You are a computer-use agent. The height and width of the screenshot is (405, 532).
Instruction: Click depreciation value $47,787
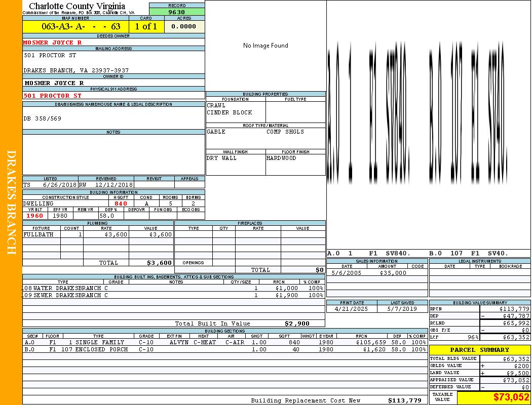[x=516, y=316]
